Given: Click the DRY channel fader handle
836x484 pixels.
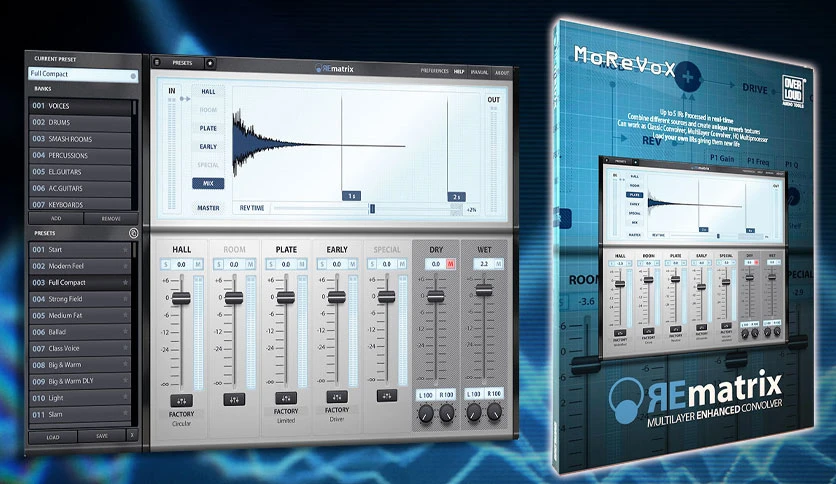Looking at the screenshot, I should [436, 296].
